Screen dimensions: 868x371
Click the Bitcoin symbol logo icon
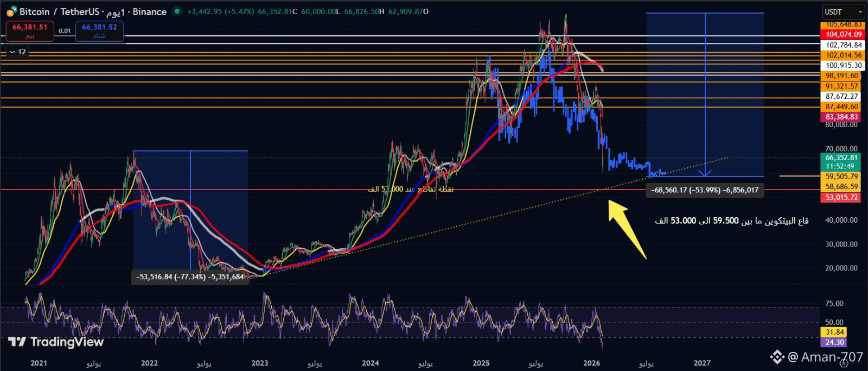coord(11,11)
